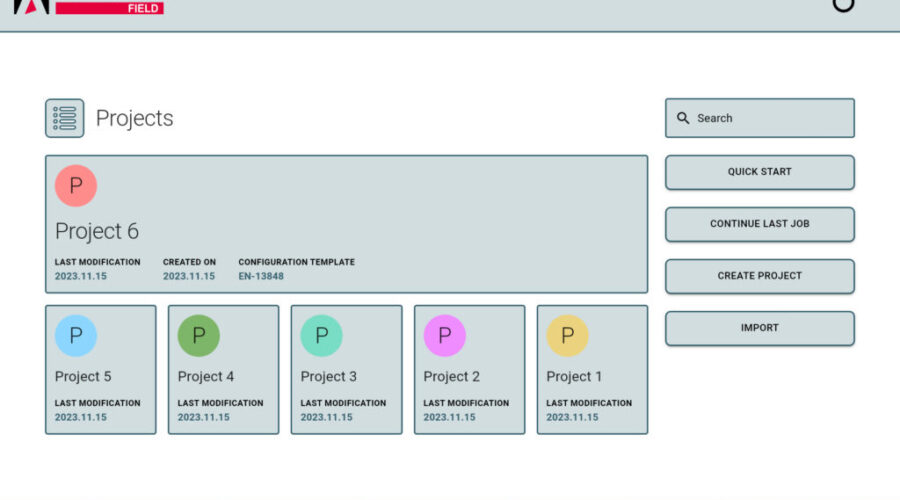Click the circular icon in the top-right header
This screenshot has width=900, height=500.
click(844, 4)
